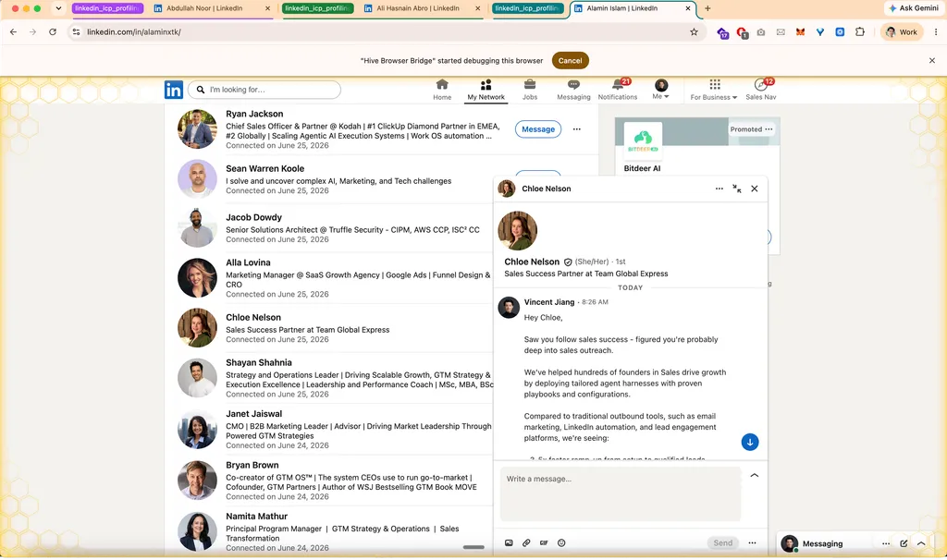The width and height of the screenshot is (947, 560).
Task: Click the browser address bar URL
Action: point(134,32)
